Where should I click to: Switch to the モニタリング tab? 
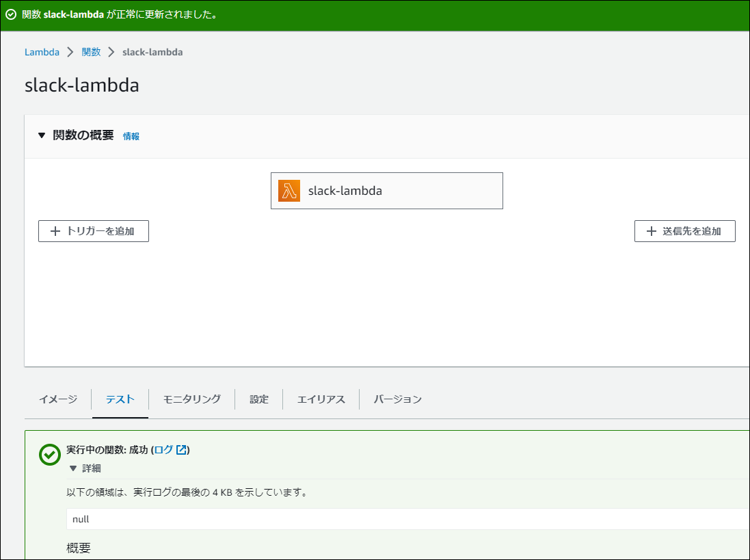point(192,399)
